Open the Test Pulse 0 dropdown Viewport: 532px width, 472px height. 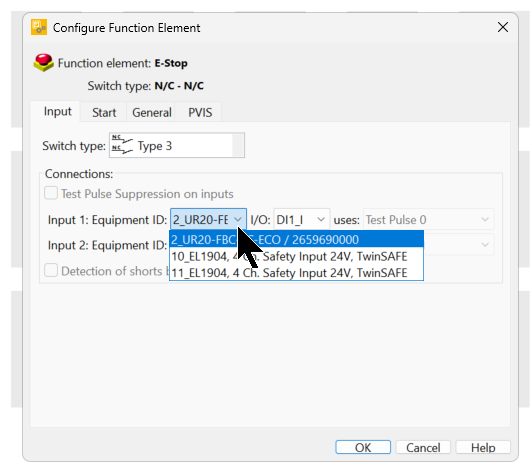point(429,220)
